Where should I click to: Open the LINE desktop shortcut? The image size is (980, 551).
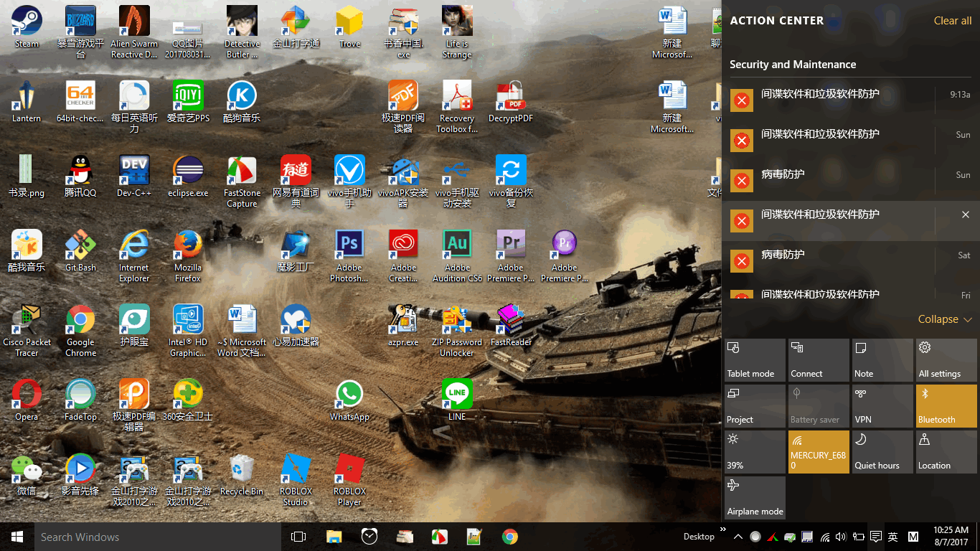(x=457, y=400)
